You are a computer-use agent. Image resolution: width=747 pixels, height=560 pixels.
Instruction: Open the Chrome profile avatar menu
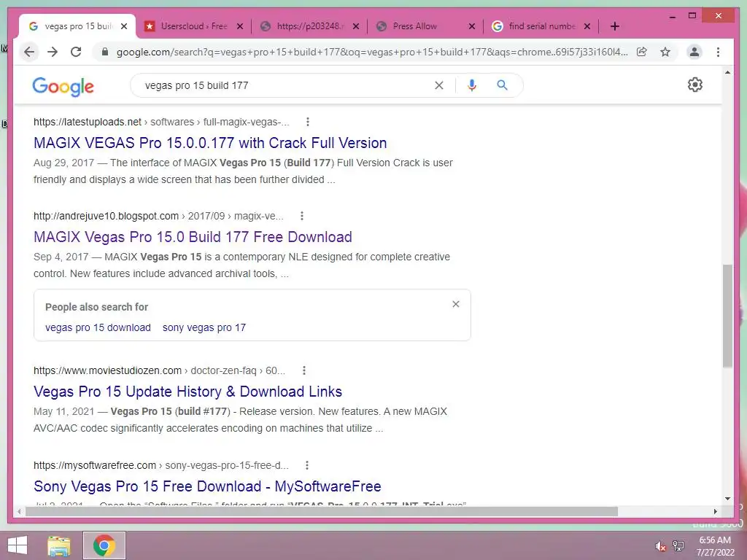pyautogui.click(x=694, y=52)
